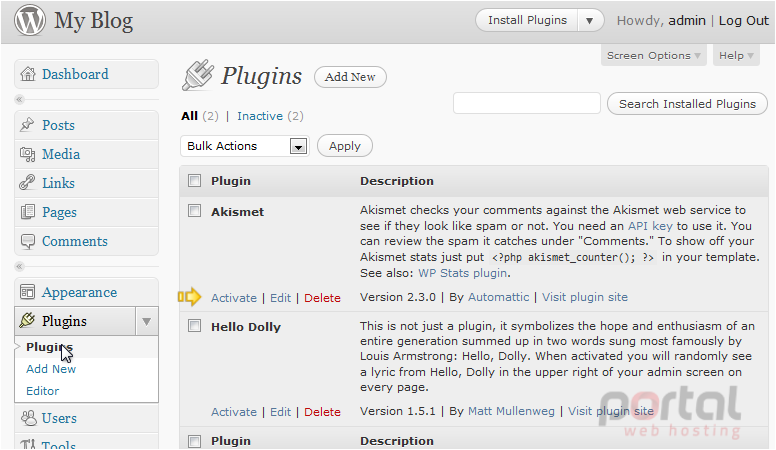Toggle the Plugins submenu arrow in sidebar
Image resolution: width=776 pixels, height=450 pixels.
146,321
